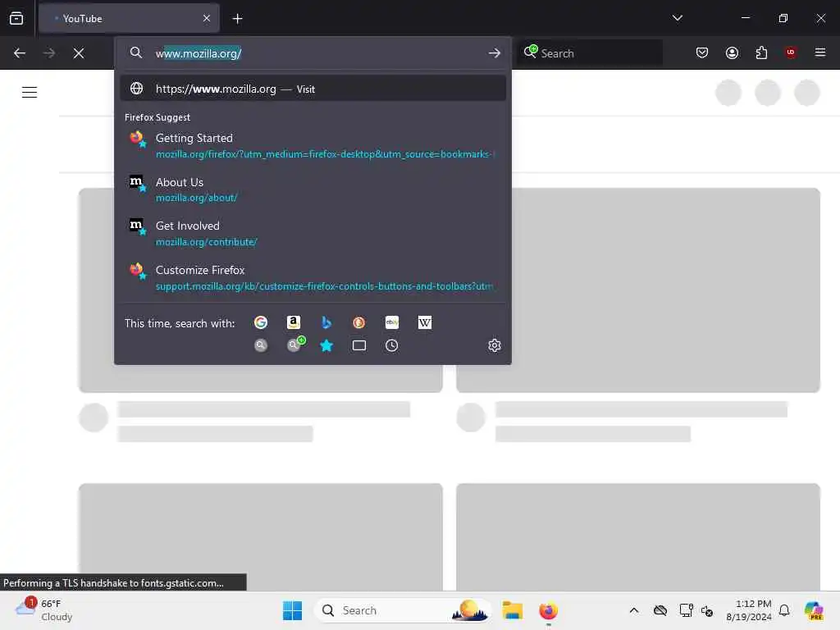Open the Firefox account menu
Screen dimensions: 840x630
click(733, 52)
